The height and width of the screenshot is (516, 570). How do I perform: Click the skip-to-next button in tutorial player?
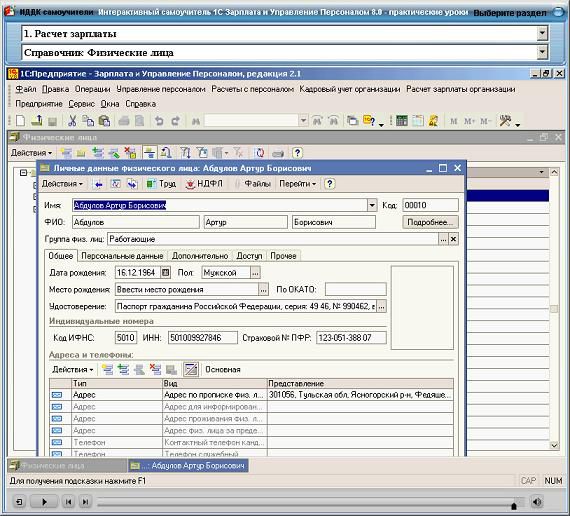85,502
